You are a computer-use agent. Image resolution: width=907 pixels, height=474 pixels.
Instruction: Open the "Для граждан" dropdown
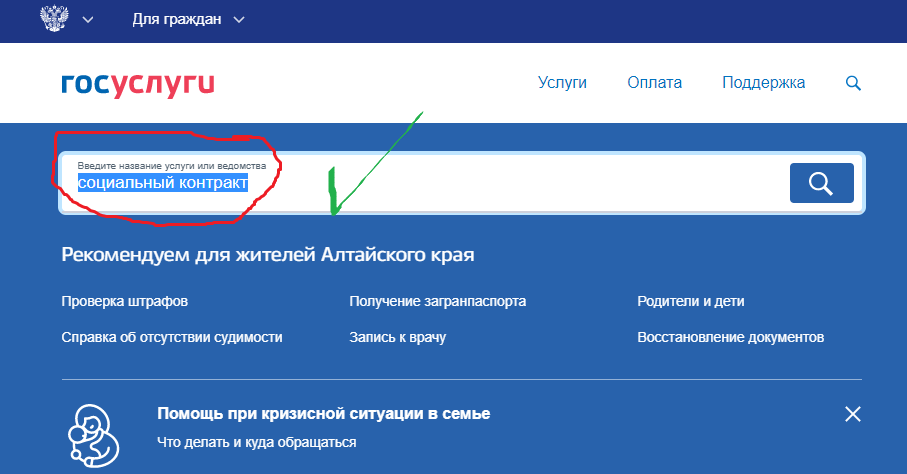[188, 19]
